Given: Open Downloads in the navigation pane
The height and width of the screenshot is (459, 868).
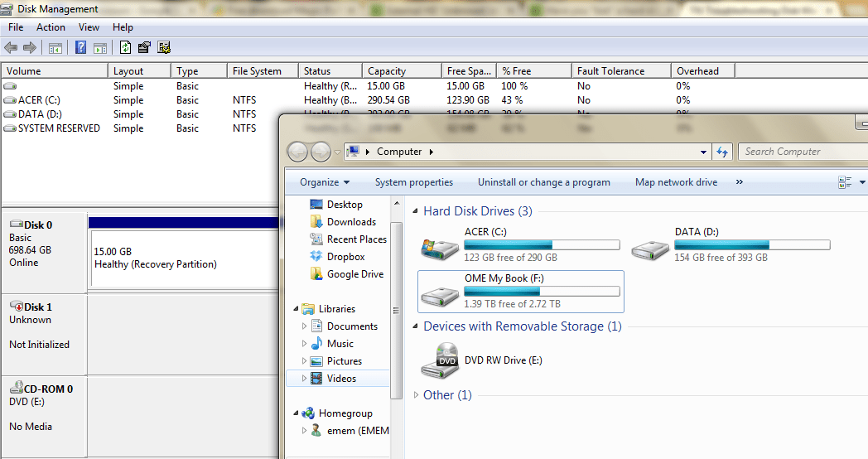Looking at the screenshot, I should pyautogui.click(x=343, y=222).
